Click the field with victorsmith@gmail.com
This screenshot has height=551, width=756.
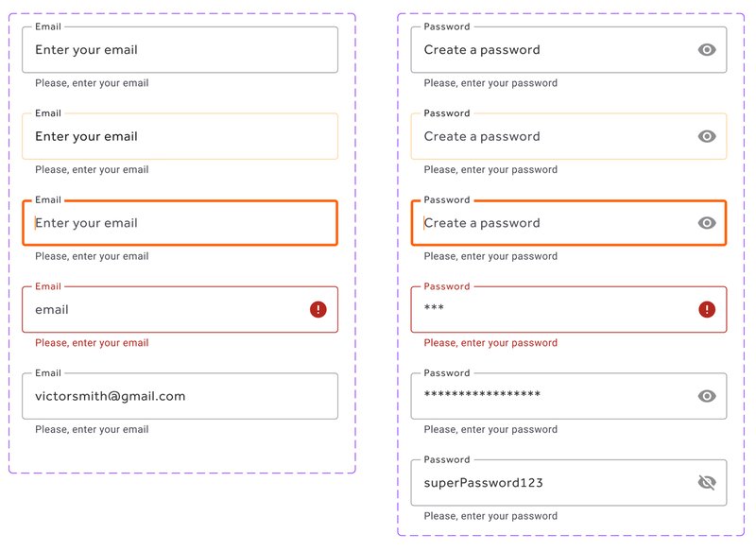tap(180, 396)
